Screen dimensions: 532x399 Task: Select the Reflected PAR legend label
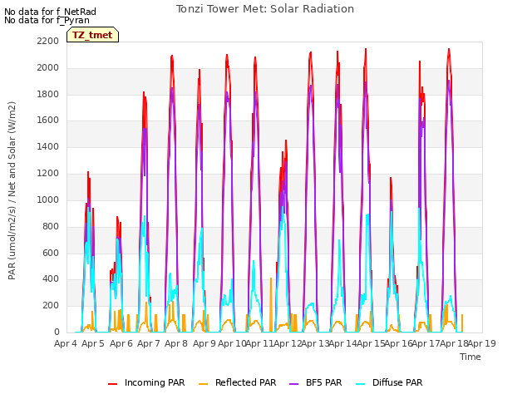[x=246, y=382]
